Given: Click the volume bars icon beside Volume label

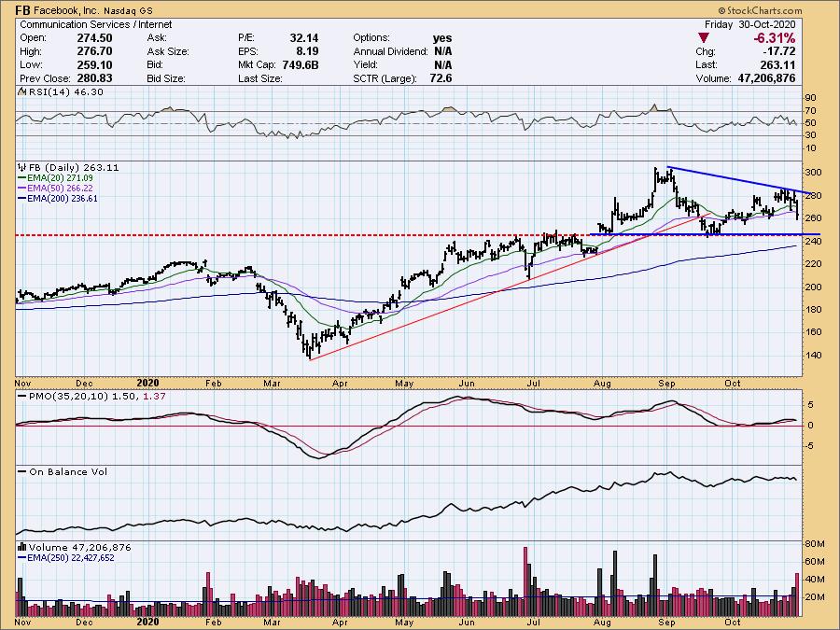Looking at the screenshot, I should 22,547.
